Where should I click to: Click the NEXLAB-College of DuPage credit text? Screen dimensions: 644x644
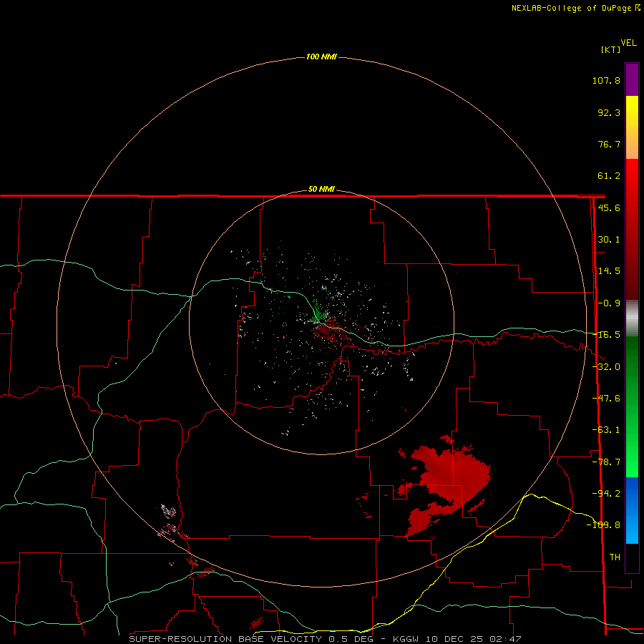pos(572,8)
